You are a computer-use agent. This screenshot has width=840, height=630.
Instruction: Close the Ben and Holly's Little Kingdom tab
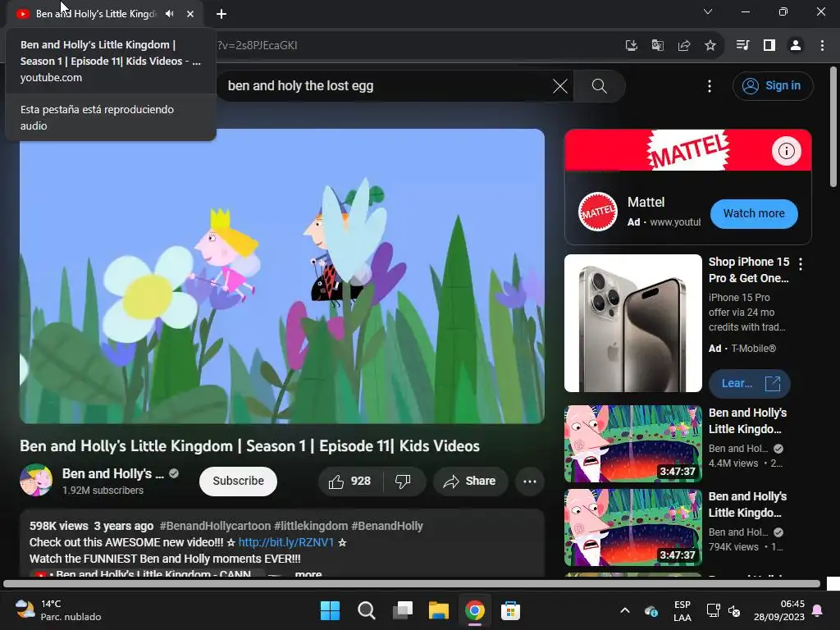tap(190, 14)
